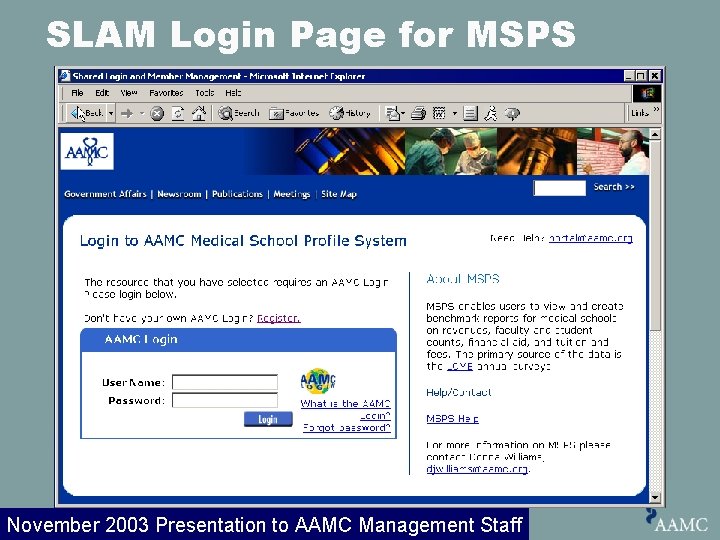Open the Newsroom navigation link
This screenshot has height=540, width=720.
[x=179, y=194]
